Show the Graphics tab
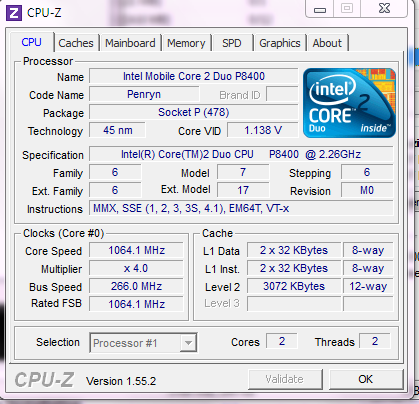The image size is (419, 404). [280, 43]
